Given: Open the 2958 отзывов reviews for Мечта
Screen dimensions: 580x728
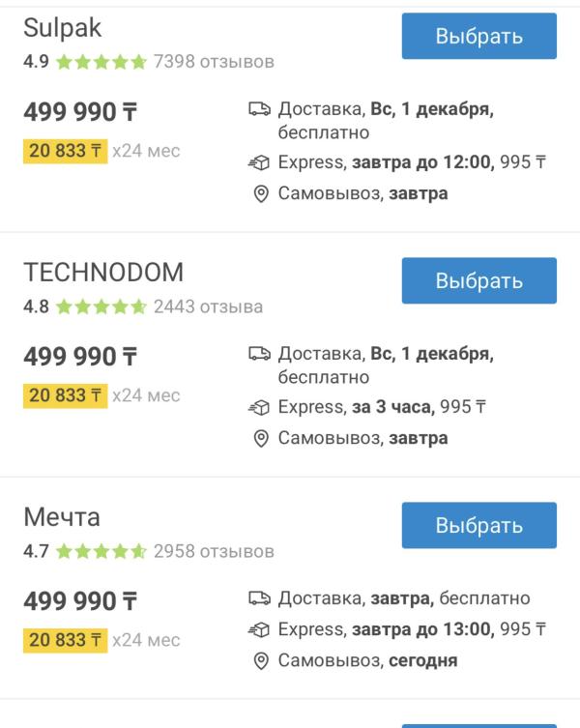Looking at the screenshot, I should tap(214, 552).
